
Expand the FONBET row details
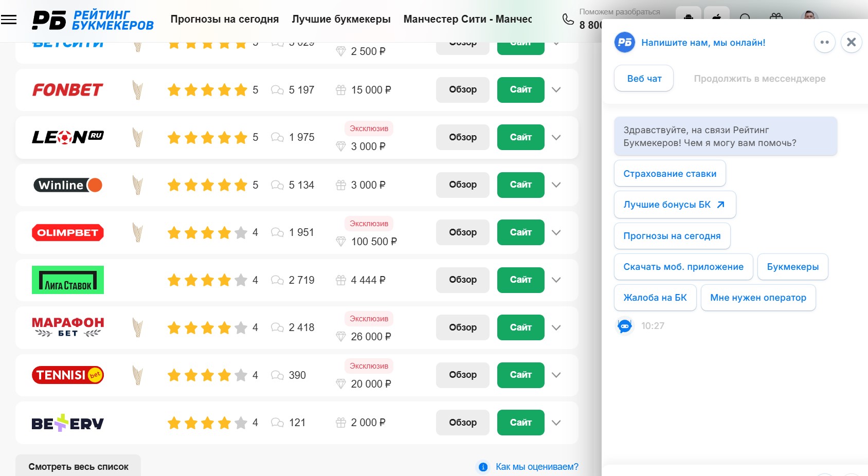coord(556,90)
